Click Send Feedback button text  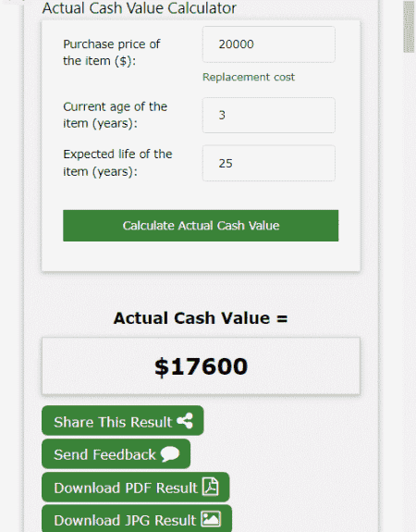(x=104, y=454)
